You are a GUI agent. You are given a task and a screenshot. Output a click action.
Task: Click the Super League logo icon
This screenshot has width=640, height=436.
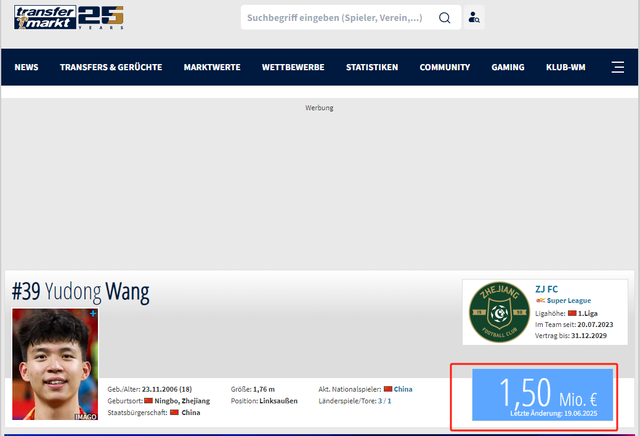(x=540, y=300)
